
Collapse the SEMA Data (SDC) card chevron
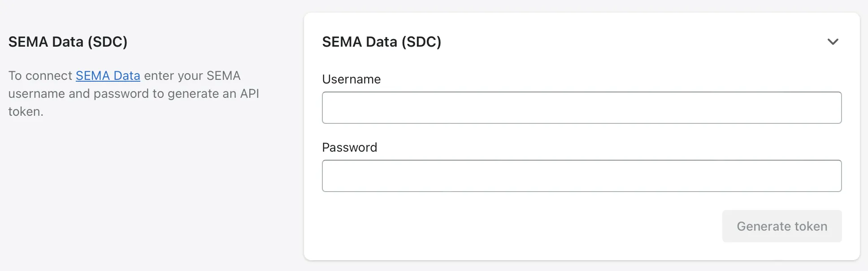click(833, 42)
